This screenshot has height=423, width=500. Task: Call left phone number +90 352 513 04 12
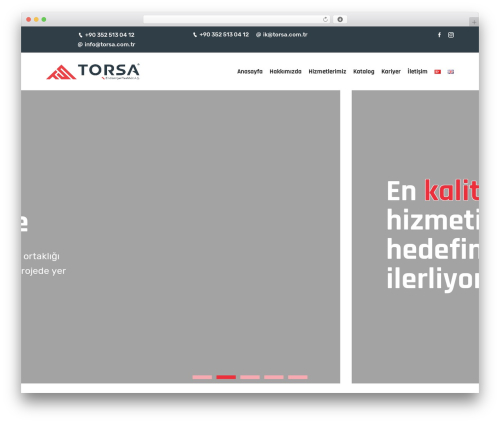tap(110, 35)
